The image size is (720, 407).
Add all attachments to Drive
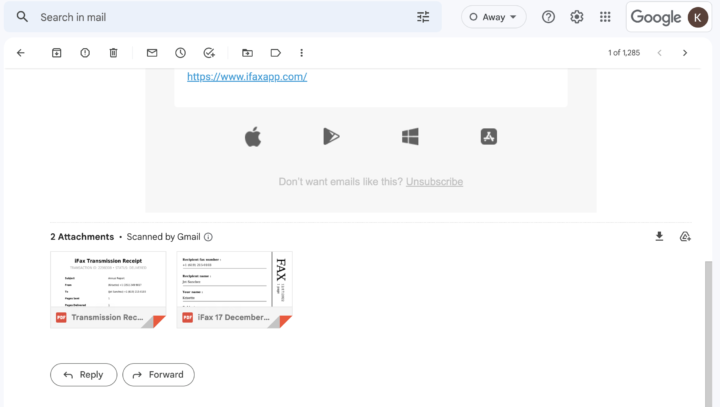pos(685,237)
